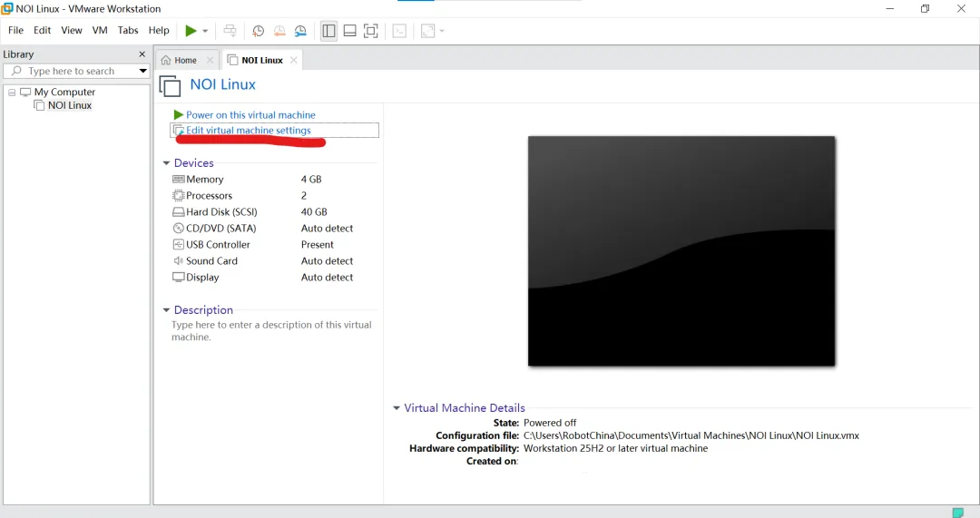
Task: Open the library search filter dropdown
Action: 142,72
